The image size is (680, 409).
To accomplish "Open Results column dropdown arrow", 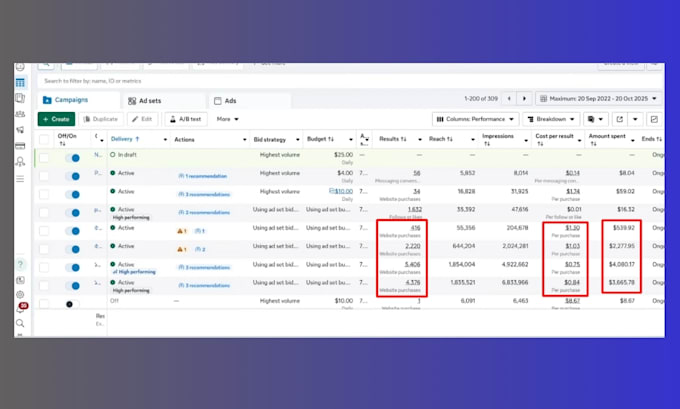I will tap(420, 140).
